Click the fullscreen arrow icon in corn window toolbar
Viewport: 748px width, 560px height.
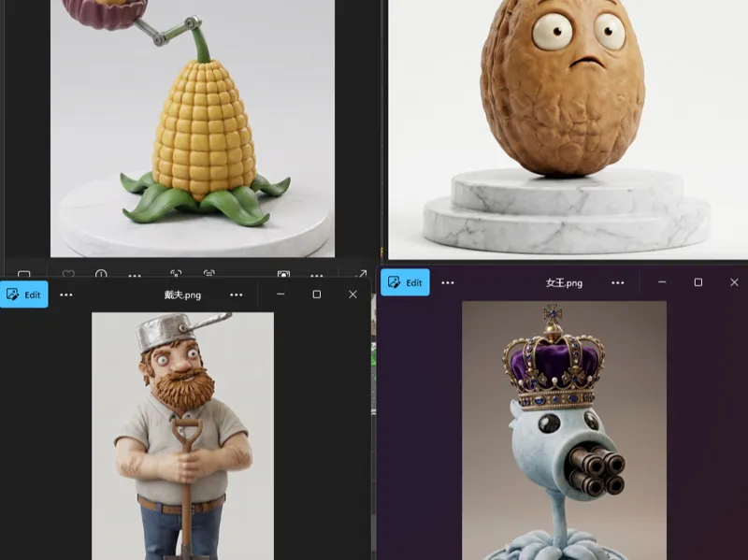coord(361,274)
